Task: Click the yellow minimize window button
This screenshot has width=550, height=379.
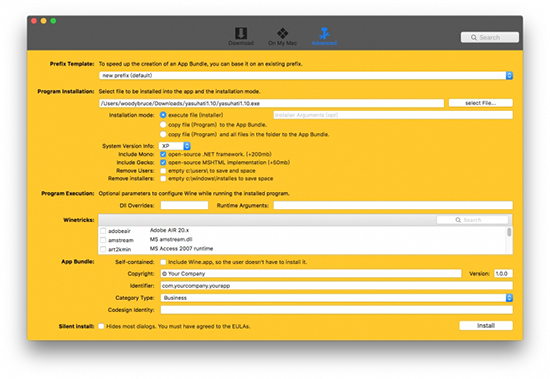Action: pyautogui.click(x=43, y=21)
